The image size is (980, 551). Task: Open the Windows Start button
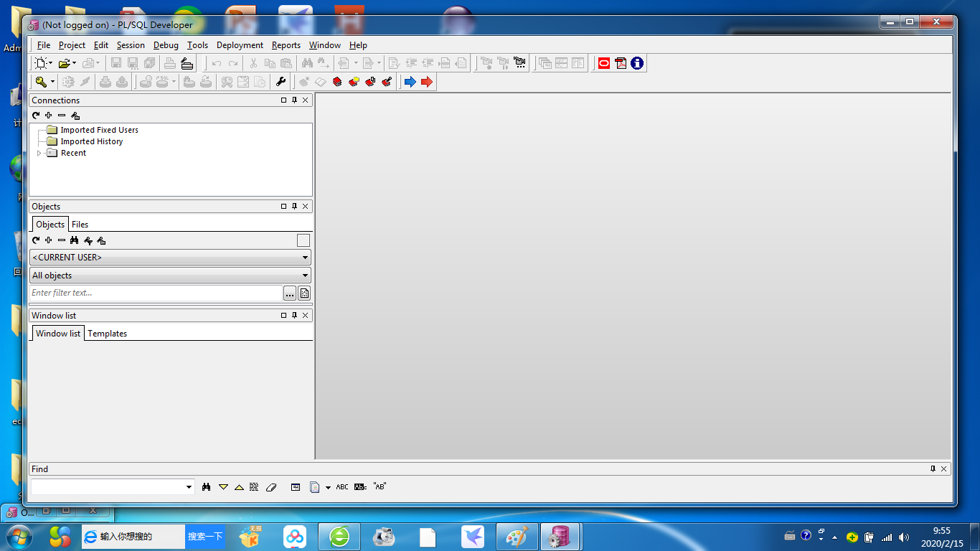click(x=18, y=537)
